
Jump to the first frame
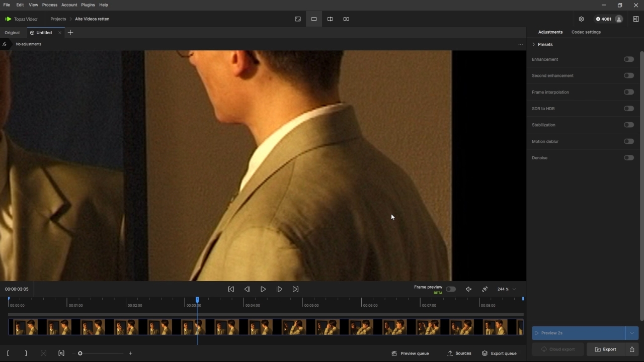231,289
